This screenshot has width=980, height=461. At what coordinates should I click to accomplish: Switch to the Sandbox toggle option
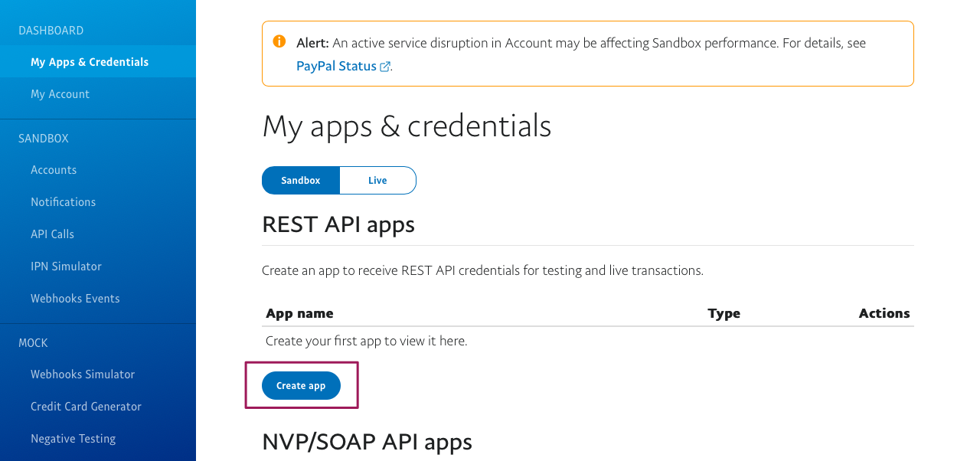coord(301,181)
